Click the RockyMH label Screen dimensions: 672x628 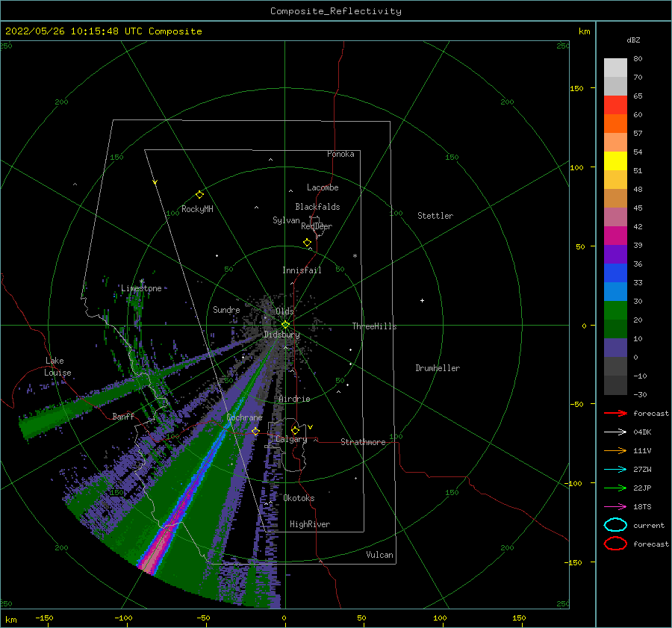197,209
